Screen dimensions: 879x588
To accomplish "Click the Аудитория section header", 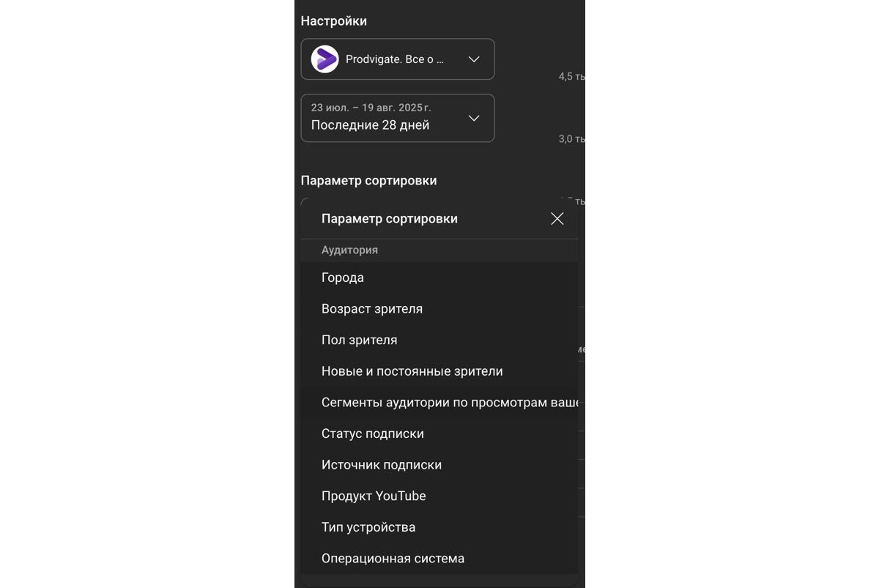I will (x=349, y=250).
